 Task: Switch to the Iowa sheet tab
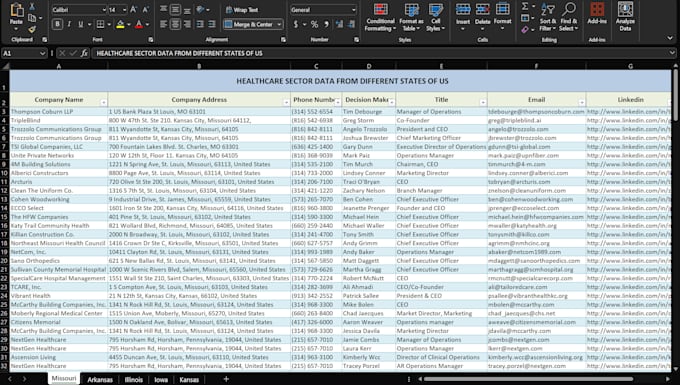click(x=161, y=379)
